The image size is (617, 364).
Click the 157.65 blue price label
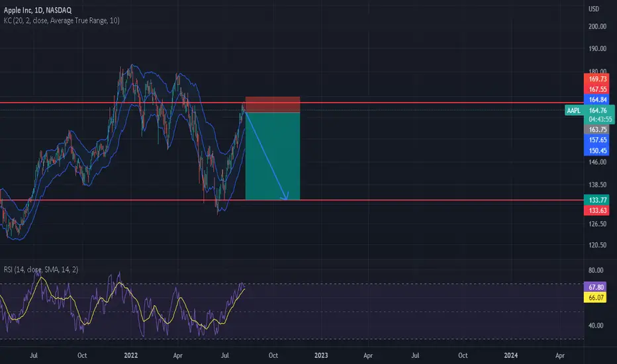point(596,140)
